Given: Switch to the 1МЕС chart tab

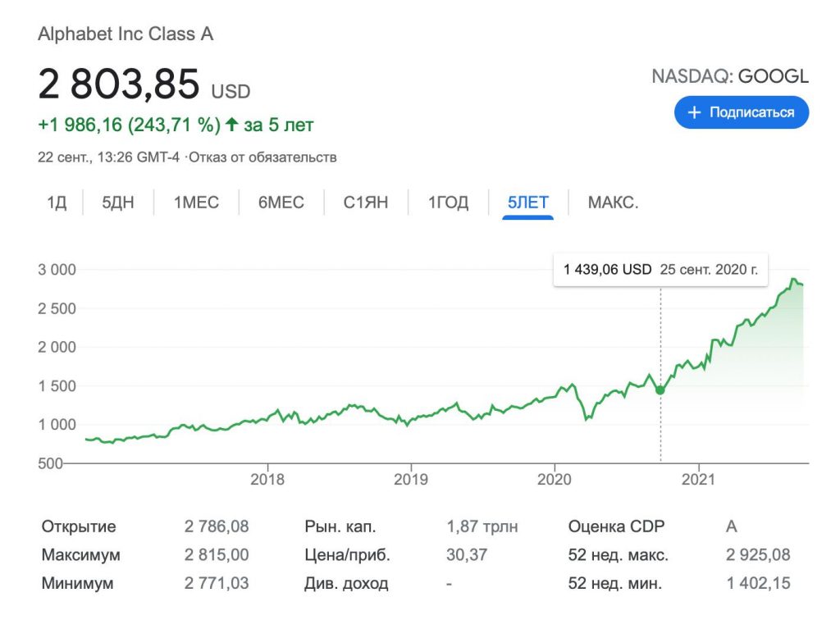Looking at the screenshot, I should tap(196, 203).
